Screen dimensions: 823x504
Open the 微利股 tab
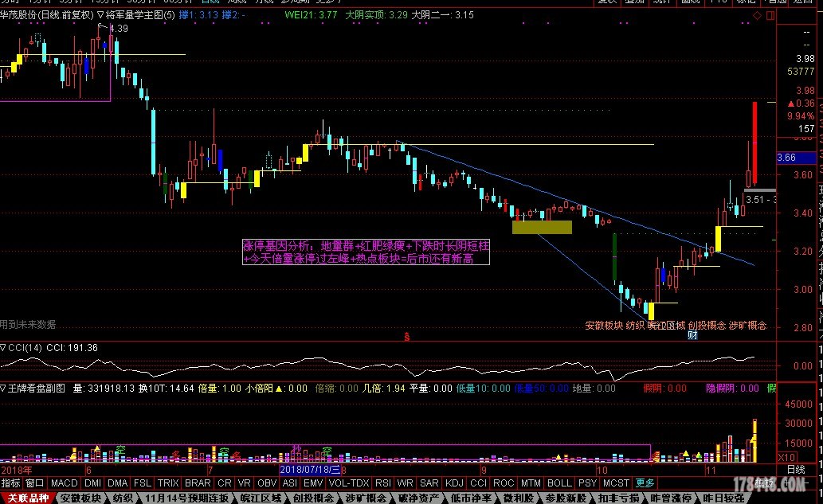click(x=519, y=498)
